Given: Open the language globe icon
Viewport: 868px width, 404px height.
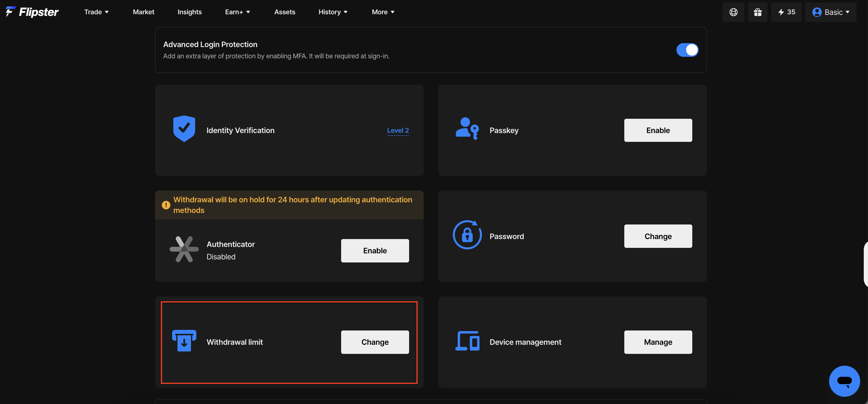Looking at the screenshot, I should tap(733, 12).
